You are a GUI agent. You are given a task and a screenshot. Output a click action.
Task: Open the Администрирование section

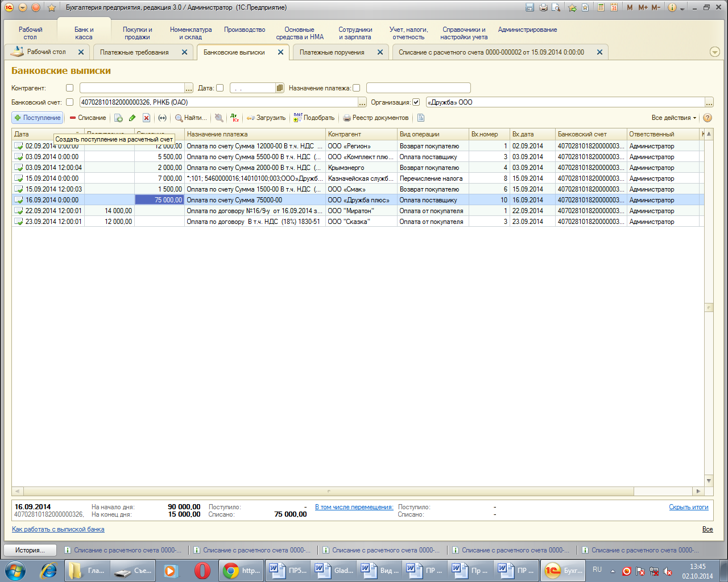point(527,30)
